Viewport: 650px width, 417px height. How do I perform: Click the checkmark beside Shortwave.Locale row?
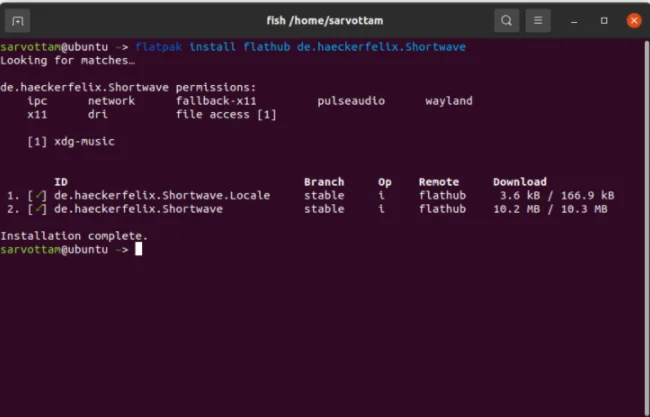click(x=40, y=196)
